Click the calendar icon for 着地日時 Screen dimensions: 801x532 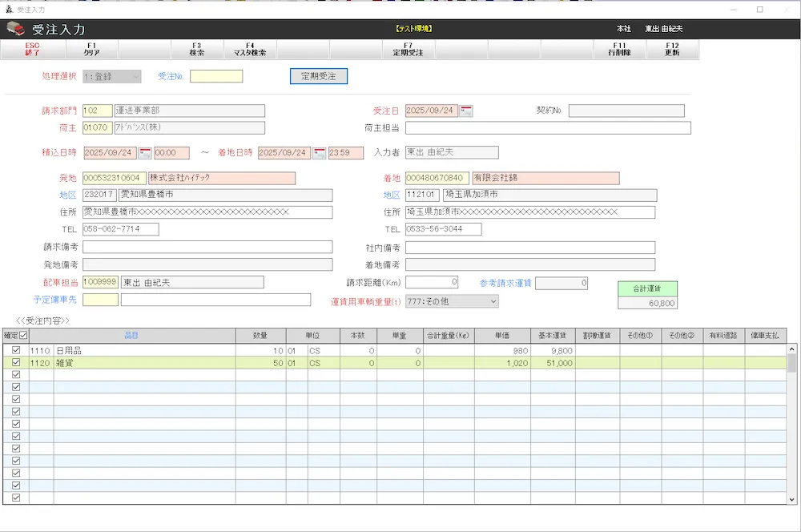pos(319,152)
